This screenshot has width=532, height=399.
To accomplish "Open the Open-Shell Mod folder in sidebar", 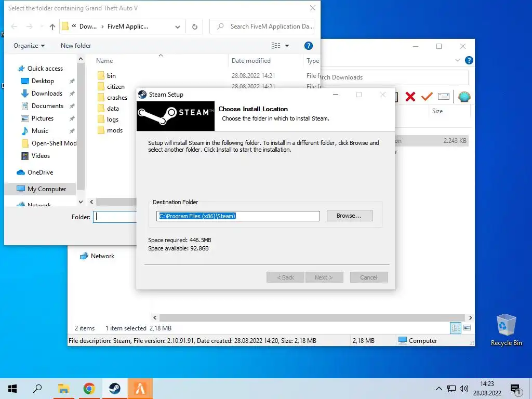I will 54,143.
